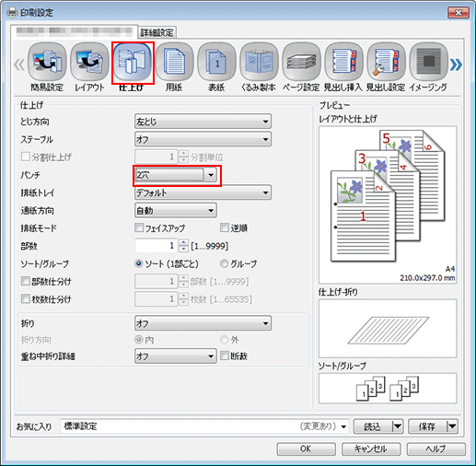Open the とじ方向 dropdown
476x466 pixels.
203,122
